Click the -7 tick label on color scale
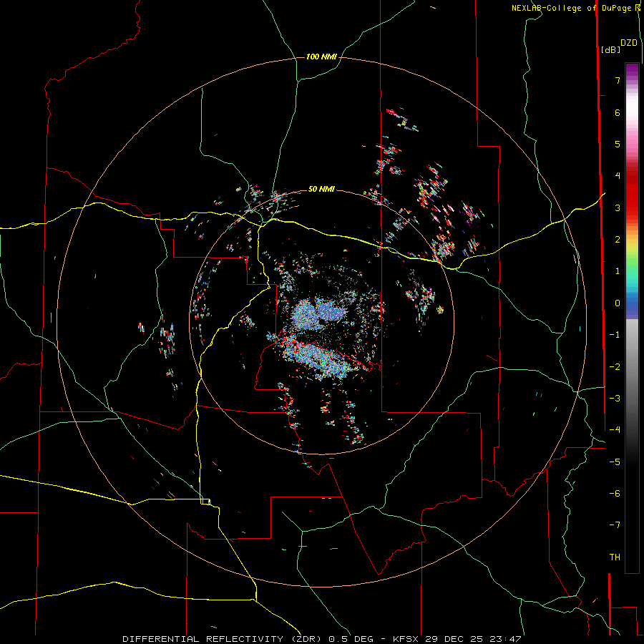The height and width of the screenshot is (644, 644). [615, 525]
